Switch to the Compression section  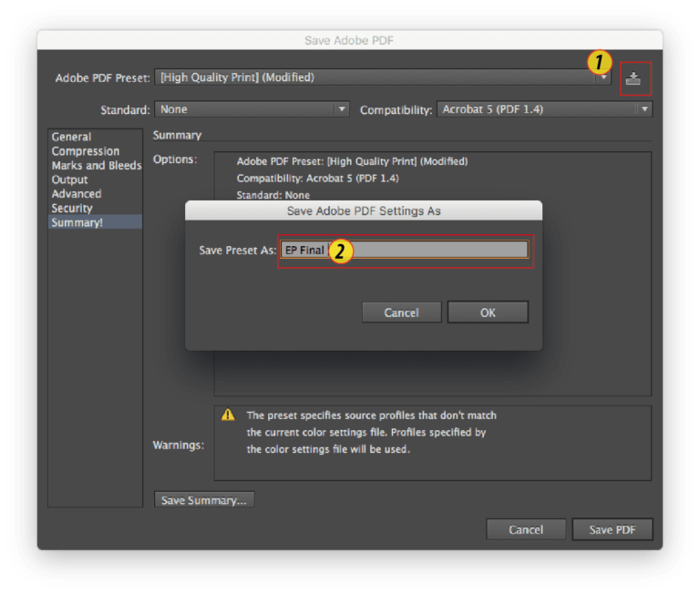coord(86,151)
